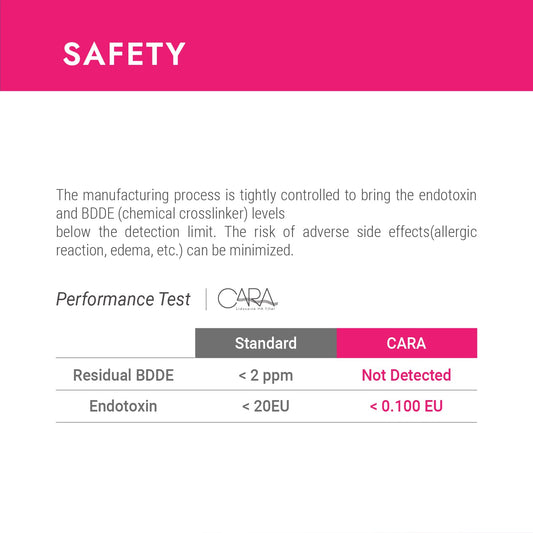Click the Residual BDDE row label
Screen dimensions: 533x533
click(123, 375)
